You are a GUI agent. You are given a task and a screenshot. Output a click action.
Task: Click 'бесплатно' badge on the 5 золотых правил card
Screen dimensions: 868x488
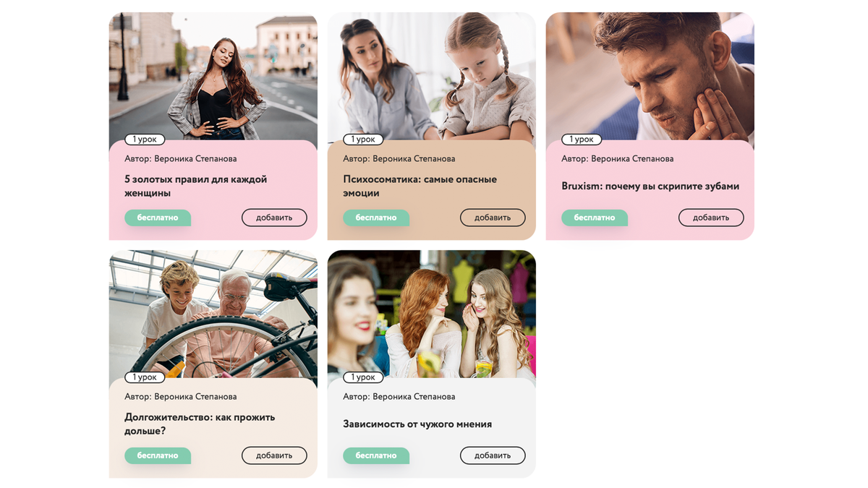click(158, 218)
